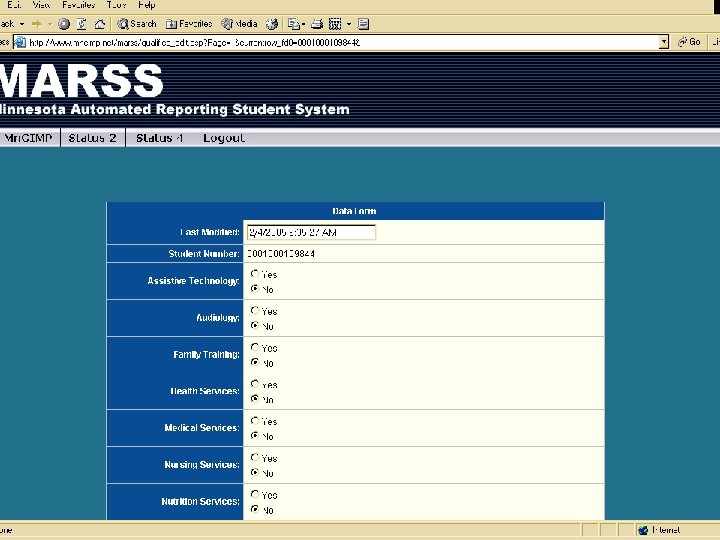This screenshot has width=720, height=540.
Task: Select Yes for Nutrition Services
Action: tap(255, 494)
